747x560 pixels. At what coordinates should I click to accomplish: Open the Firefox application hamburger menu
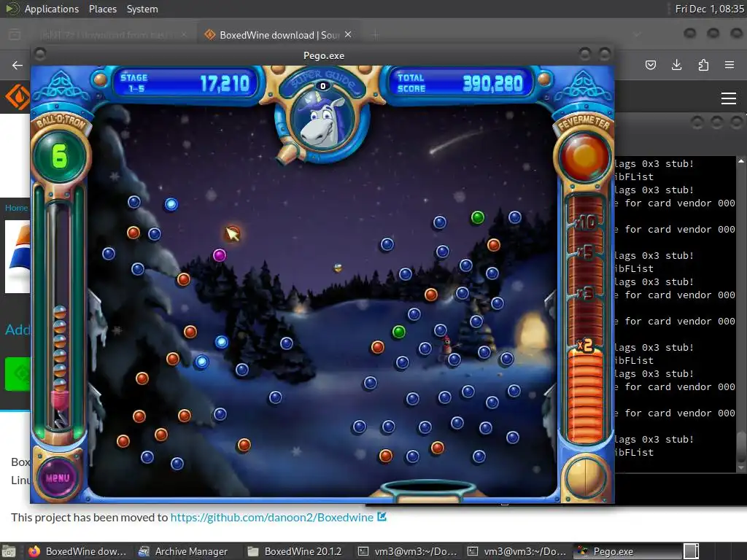click(729, 65)
